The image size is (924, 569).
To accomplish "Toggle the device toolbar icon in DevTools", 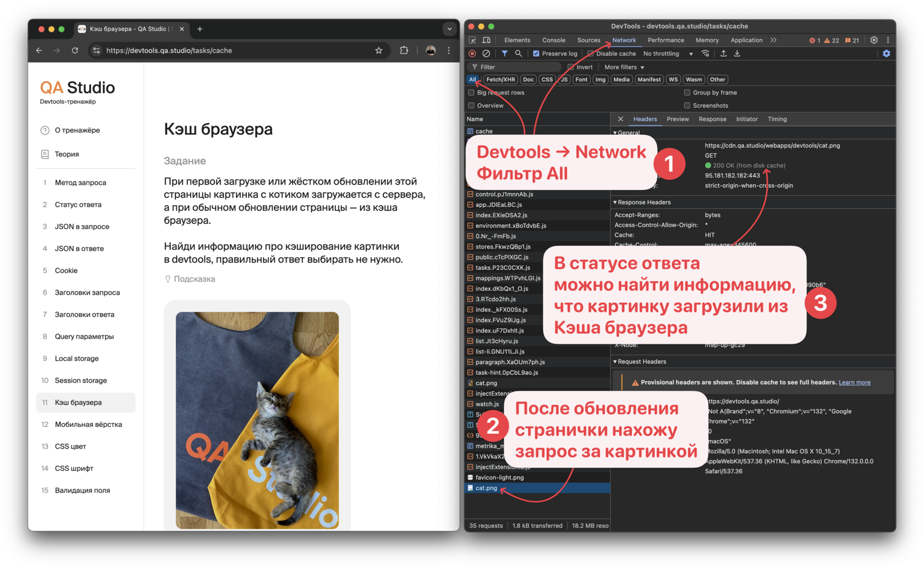I will (486, 40).
